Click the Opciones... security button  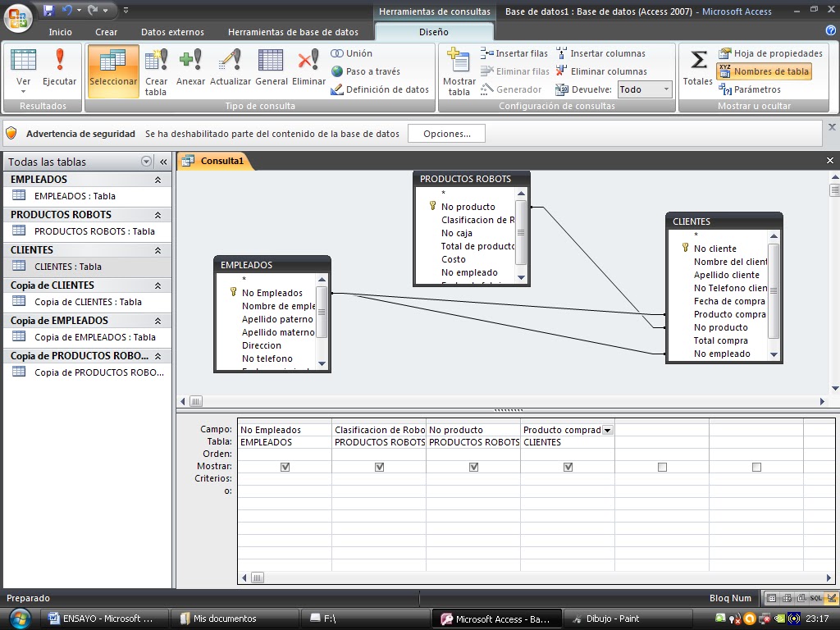pyautogui.click(x=447, y=134)
